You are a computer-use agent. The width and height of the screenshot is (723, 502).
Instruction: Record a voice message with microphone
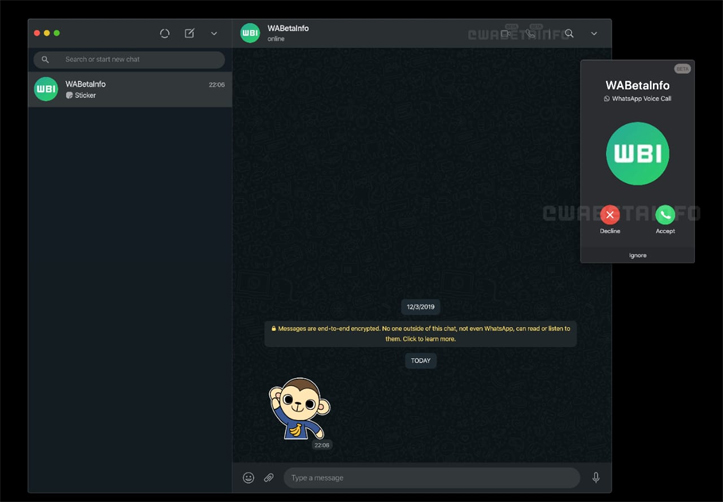point(596,478)
